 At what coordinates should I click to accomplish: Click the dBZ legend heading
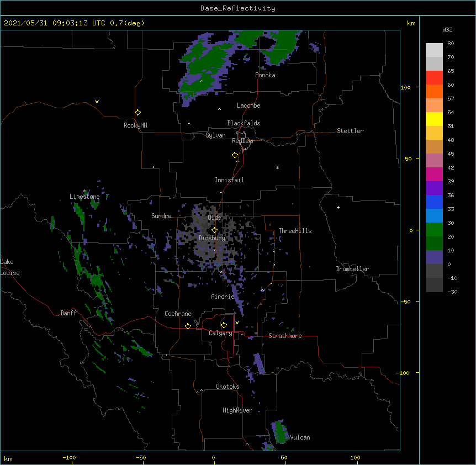[447, 29]
